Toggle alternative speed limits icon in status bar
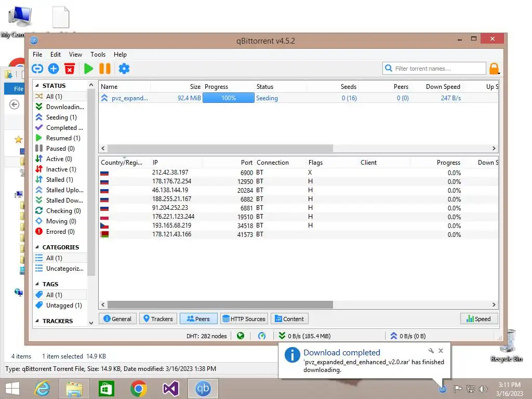The image size is (532, 399). (262, 336)
